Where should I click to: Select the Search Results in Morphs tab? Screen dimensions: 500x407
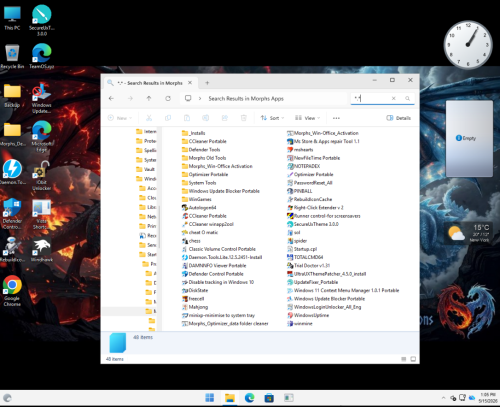point(150,83)
